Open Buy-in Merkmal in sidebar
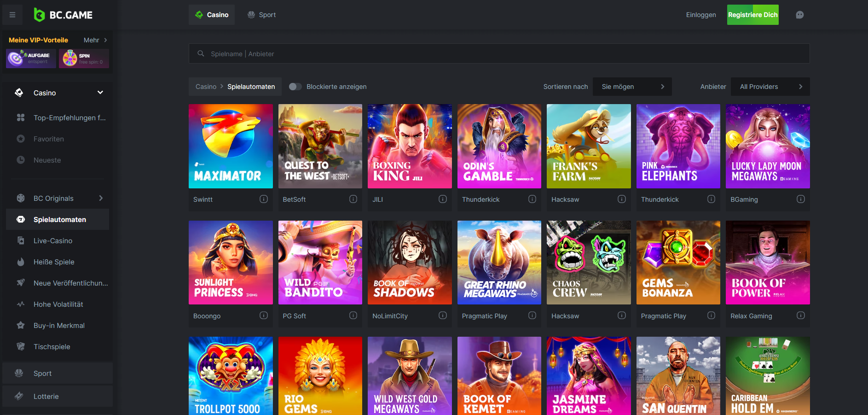 58,325
